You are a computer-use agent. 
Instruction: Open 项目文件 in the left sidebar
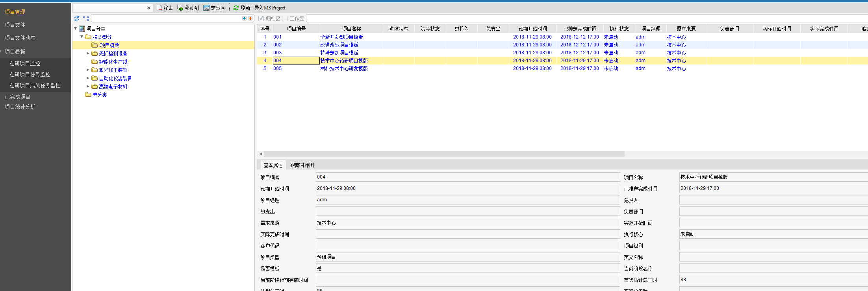15,25
